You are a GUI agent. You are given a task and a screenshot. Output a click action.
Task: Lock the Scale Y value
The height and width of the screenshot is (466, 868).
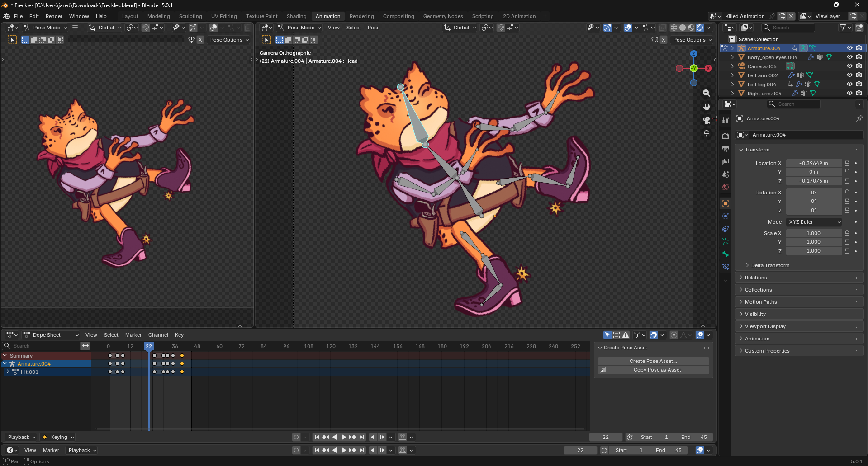coord(847,242)
